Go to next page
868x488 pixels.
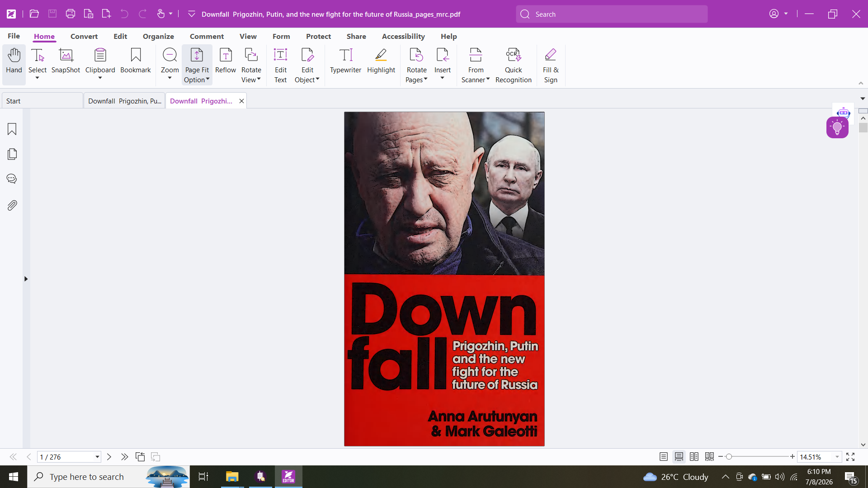pos(109,457)
